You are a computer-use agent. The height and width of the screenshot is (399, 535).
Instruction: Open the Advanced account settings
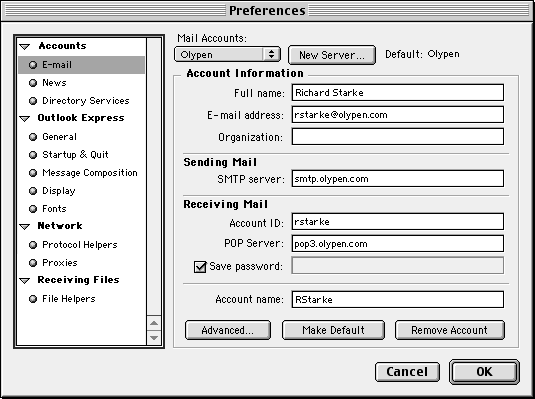tap(228, 330)
